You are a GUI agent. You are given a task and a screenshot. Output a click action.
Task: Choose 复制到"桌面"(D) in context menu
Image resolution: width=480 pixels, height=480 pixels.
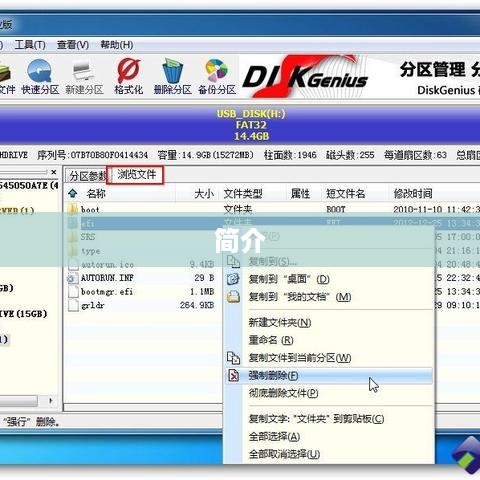point(329,279)
